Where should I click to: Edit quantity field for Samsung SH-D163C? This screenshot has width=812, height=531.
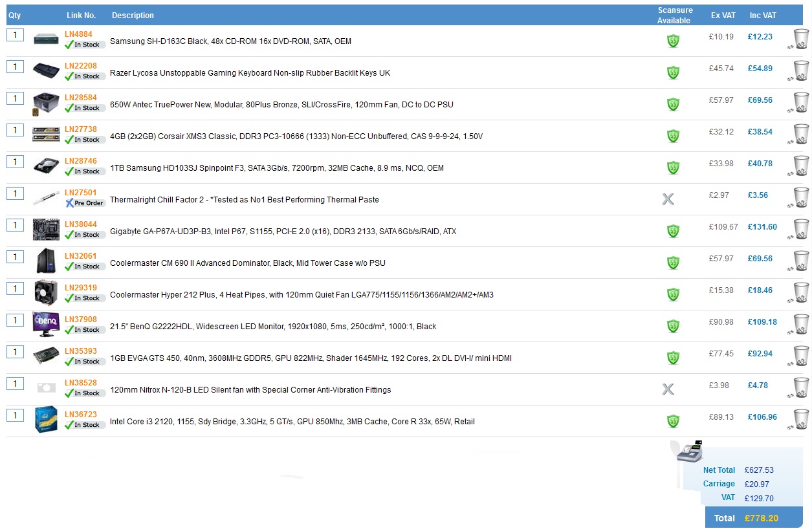click(15, 35)
